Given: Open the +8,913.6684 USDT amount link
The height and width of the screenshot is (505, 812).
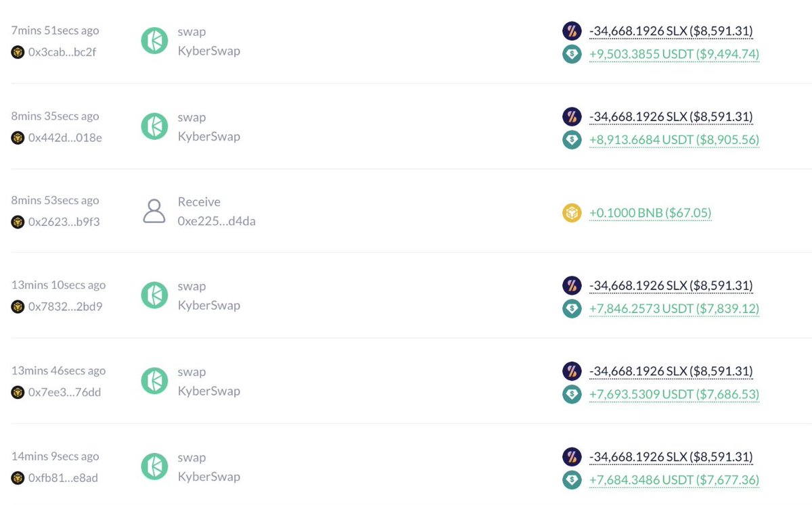Looking at the screenshot, I should tap(674, 140).
